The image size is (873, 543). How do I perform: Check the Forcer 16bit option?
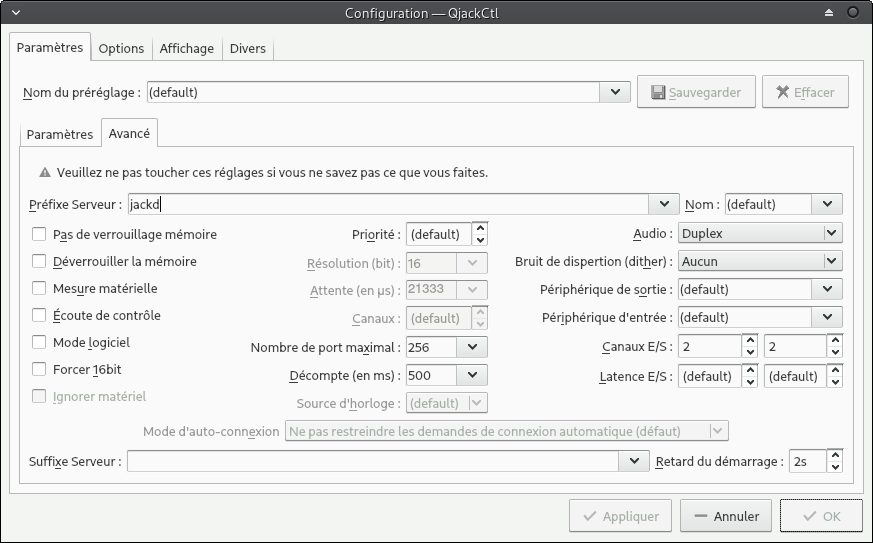(x=39, y=369)
